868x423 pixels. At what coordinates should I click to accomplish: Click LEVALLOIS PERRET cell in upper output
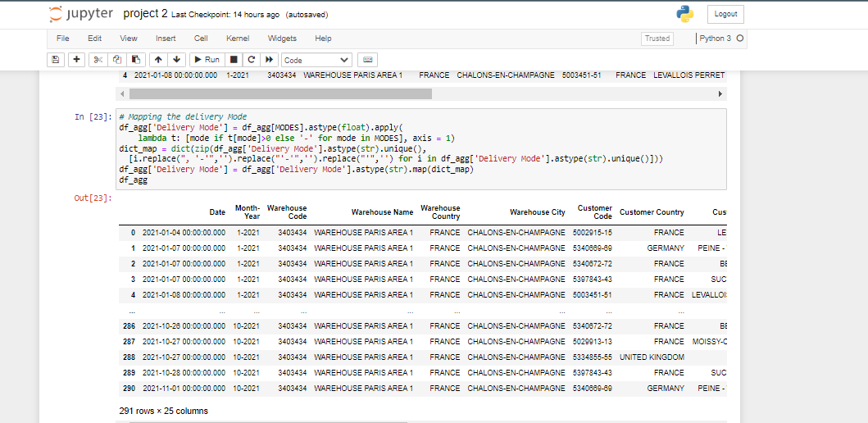click(x=688, y=75)
